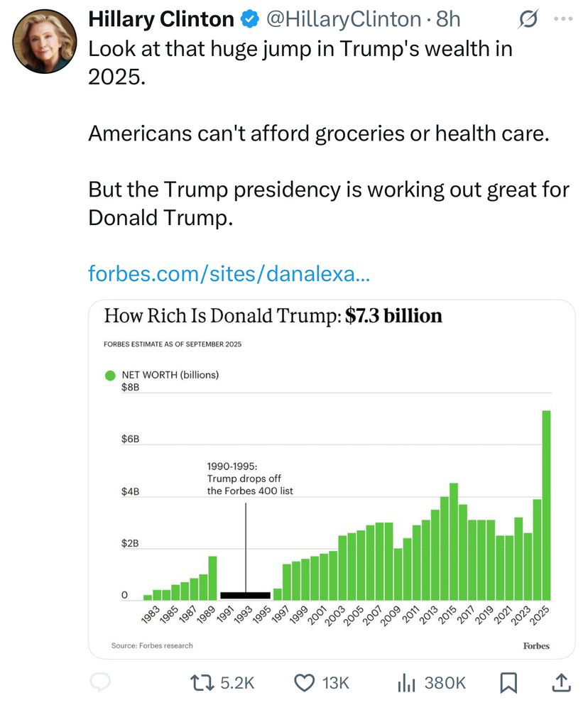Click the black 1990-1995 bar in the chart

pyautogui.click(x=245, y=595)
